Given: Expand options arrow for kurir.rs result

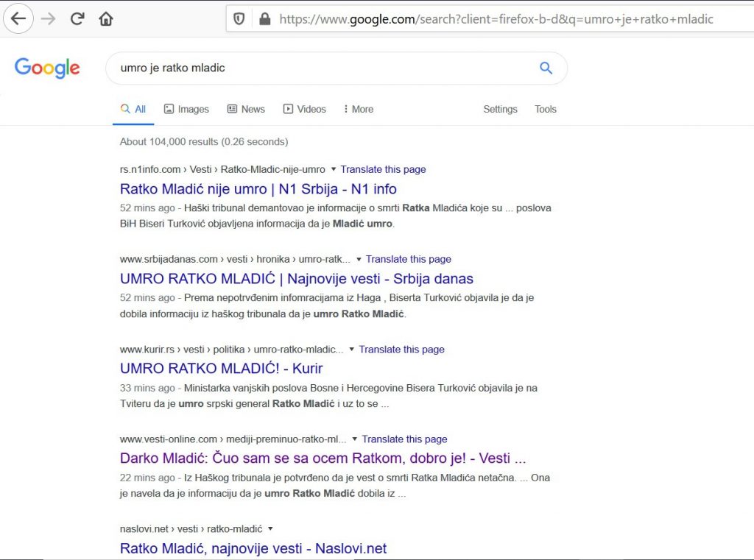Looking at the screenshot, I should (x=351, y=350).
